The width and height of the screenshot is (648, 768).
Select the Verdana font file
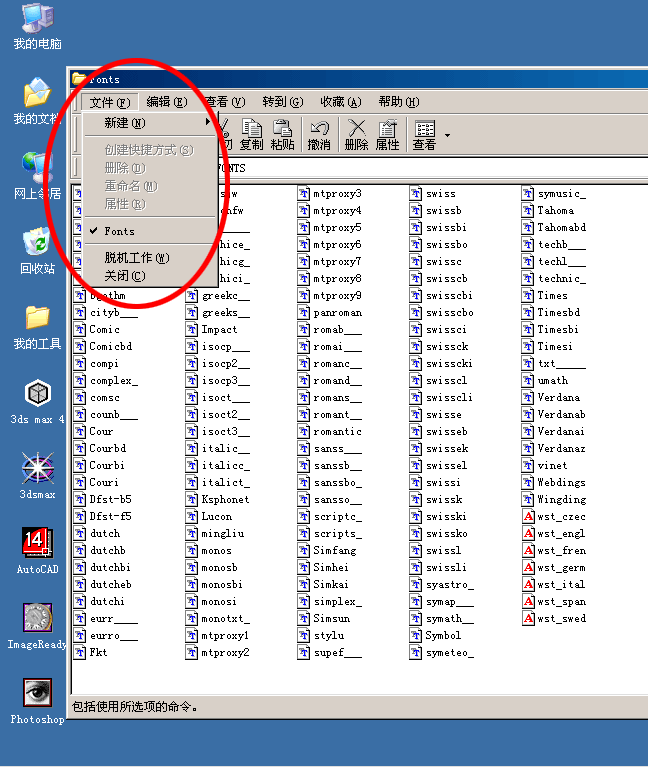pos(558,397)
